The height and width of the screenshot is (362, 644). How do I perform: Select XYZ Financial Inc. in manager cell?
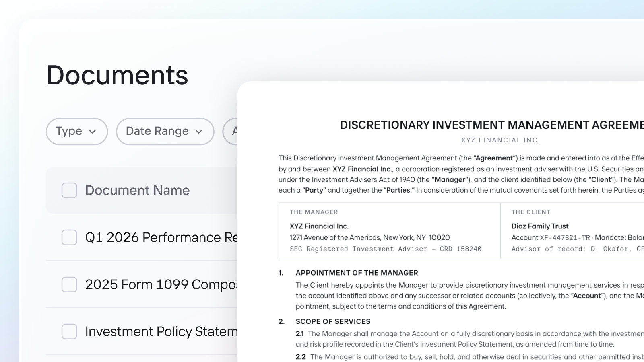click(x=319, y=226)
